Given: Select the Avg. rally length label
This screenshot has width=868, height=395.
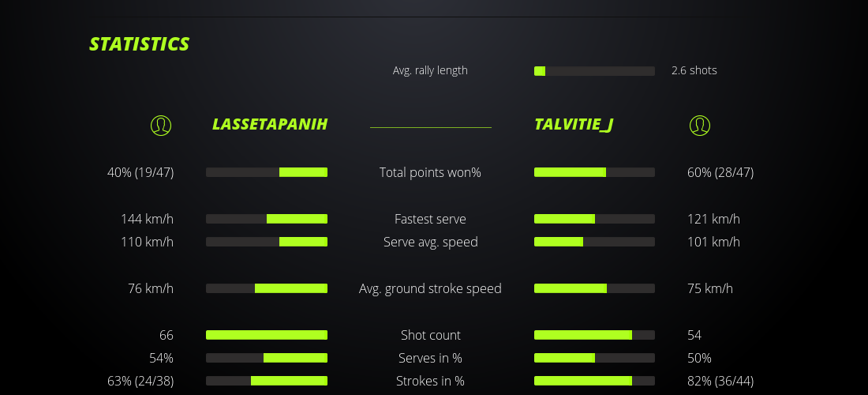Looking at the screenshot, I should 430,70.
